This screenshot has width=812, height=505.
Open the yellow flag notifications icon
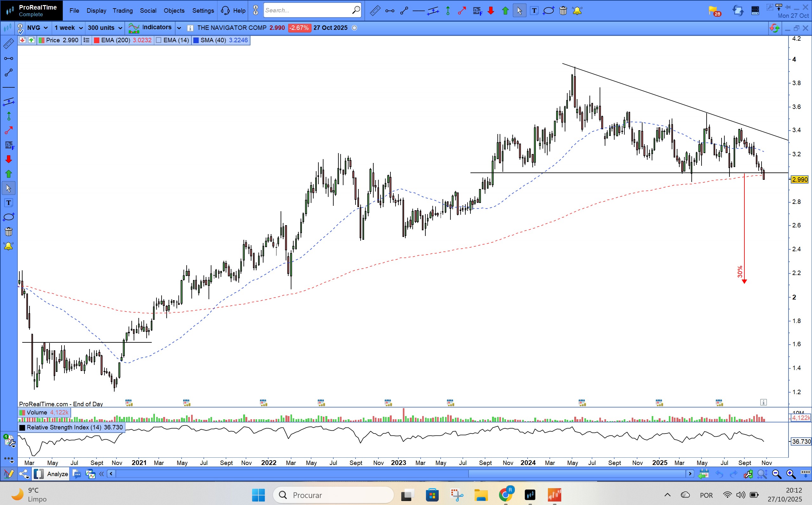click(x=714, y=11)
